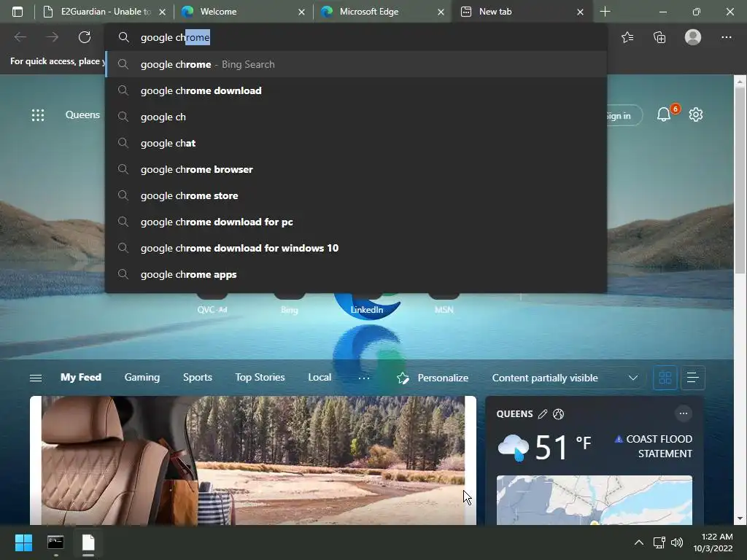This screenshot has width=747, height=560.
Task: Open the apps grid launcher icon
Action: [38, 114]
